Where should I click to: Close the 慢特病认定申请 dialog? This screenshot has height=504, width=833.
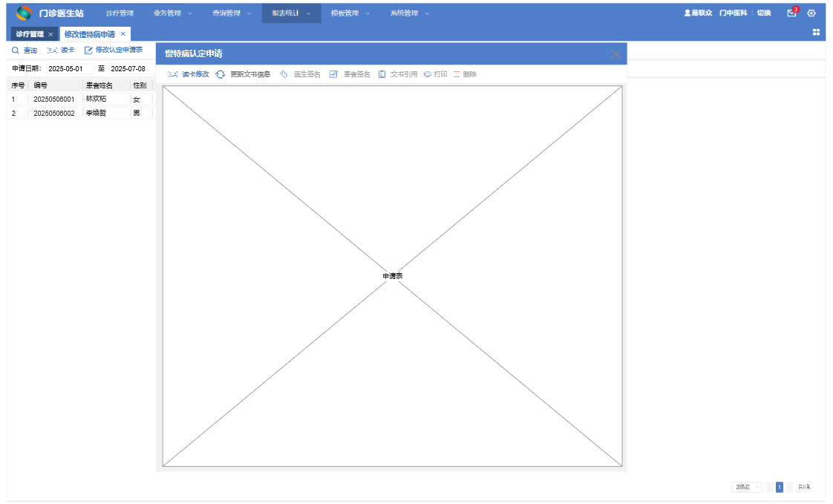615,54
